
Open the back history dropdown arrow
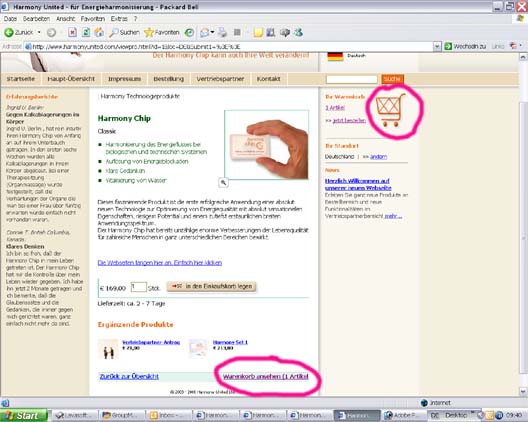39,32
